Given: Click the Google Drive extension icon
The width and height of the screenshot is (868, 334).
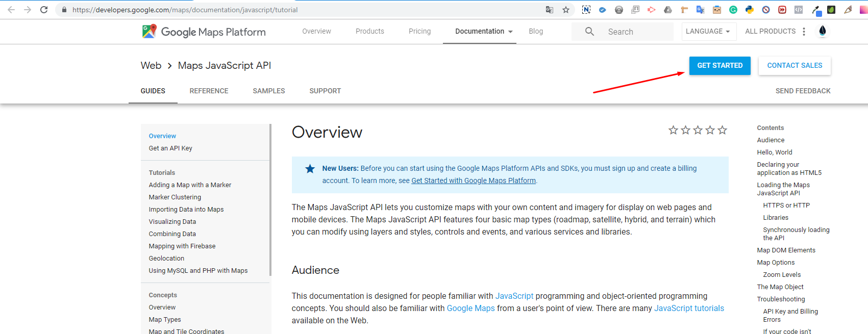Looking at the screenshot, I should coord(668,10).
